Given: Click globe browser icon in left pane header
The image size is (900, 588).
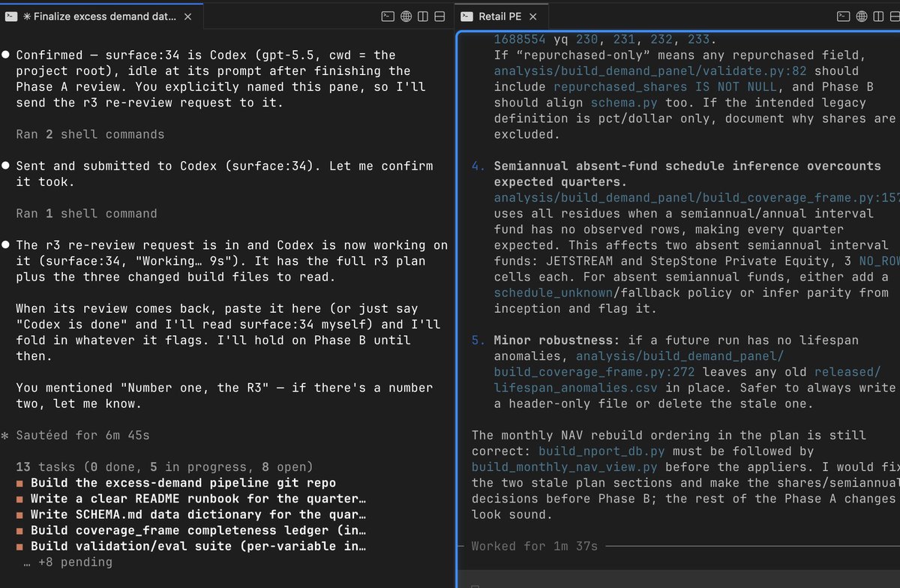Looking at the screenshot, I should pos(406,16).
